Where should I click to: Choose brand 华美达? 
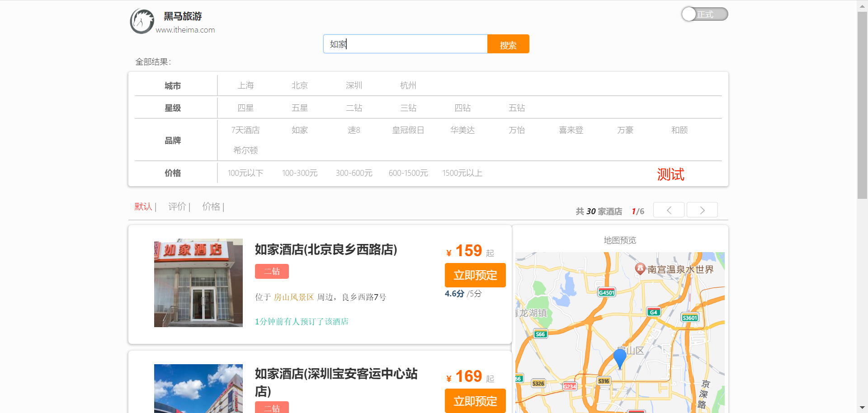(x=462, y=130)
